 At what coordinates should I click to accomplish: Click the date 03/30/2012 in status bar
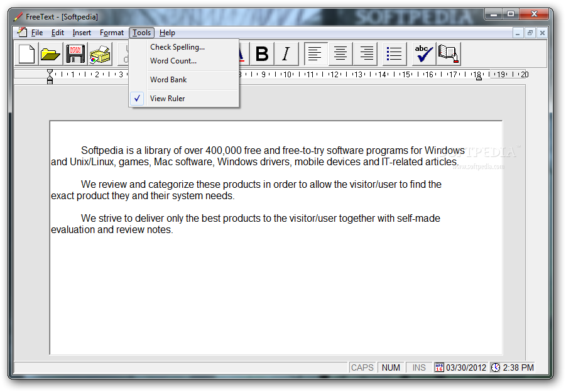466,367
